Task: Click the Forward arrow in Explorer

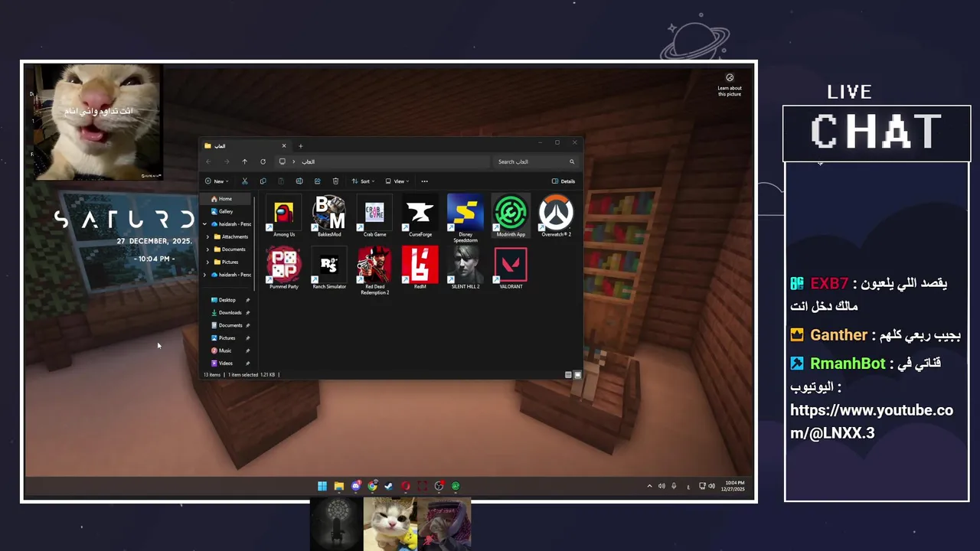Action: 227,161
